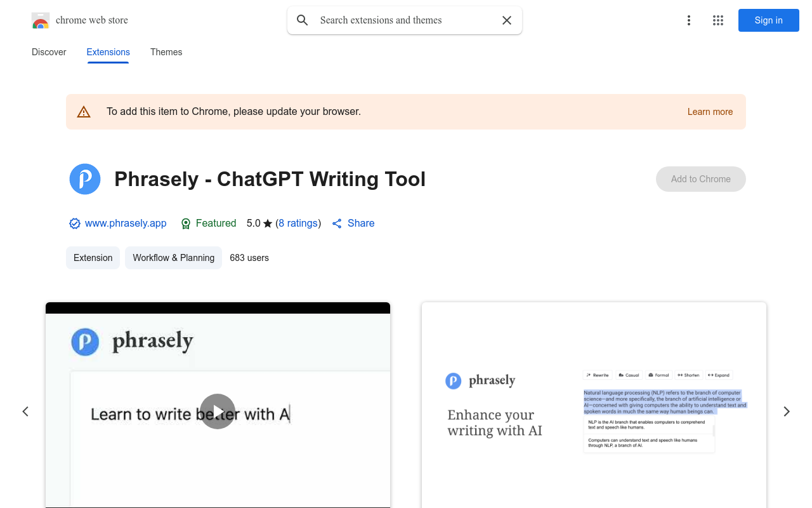Click the Extension category chip
The height and width of the screenshot is (508, 812).
pyautogui.click(x=93, y=258)
